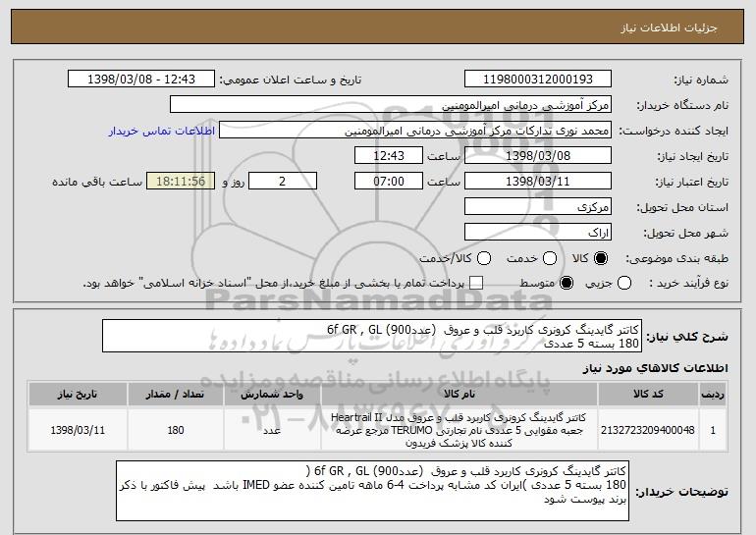Viewport: 756px width, 535px height.
Task: Click the creation date field 1398/03/08
Action: coord(538,156)
